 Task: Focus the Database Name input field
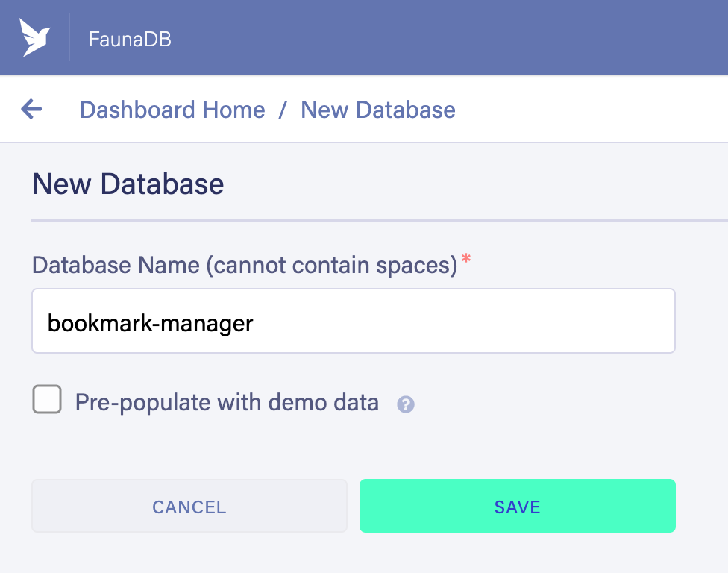(x=354, y=321)
